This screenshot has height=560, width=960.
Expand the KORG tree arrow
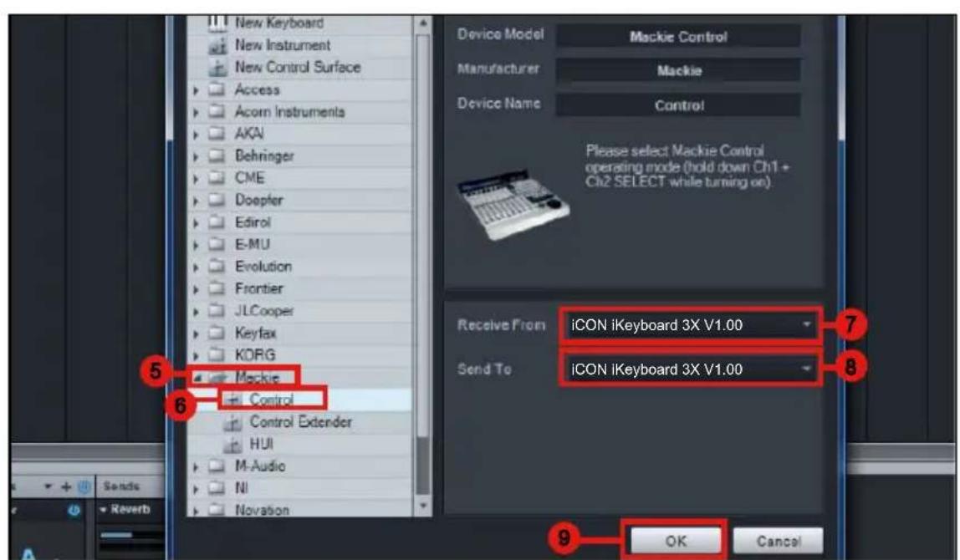(196, 355)
